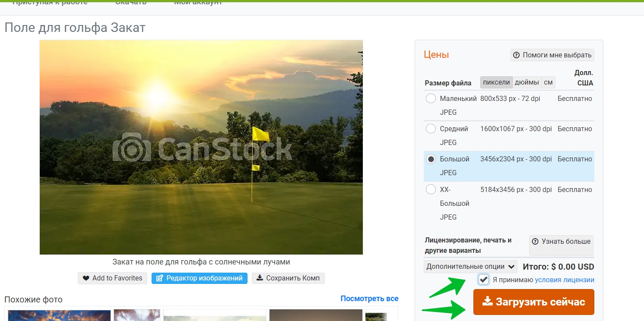Click the Итого: $ 0.00 USD total
Viewport: 644px width, 321px height.
click(x=558, y=267)
